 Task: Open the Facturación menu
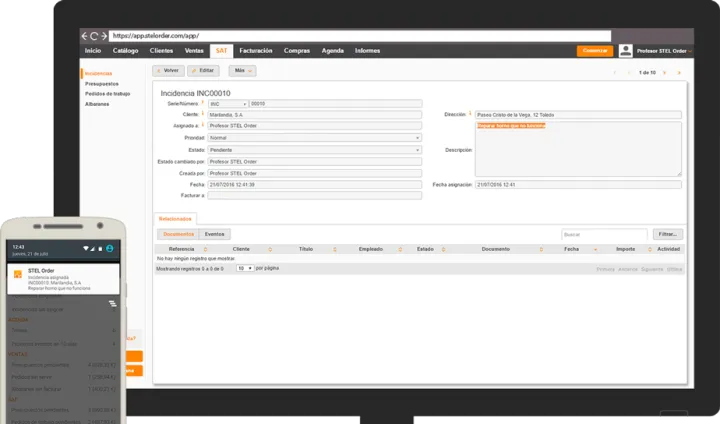click(x=255, y=50)
